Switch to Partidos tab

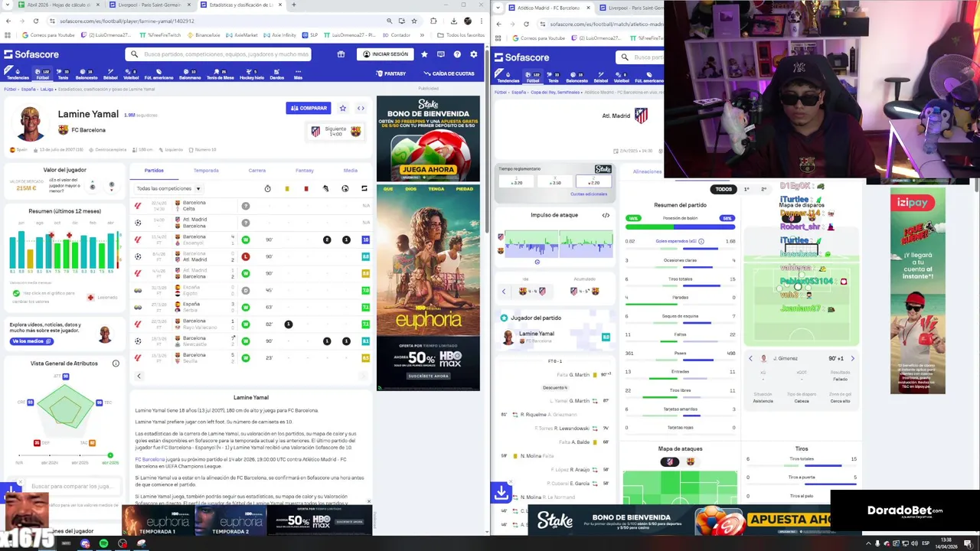coord(154,171)
